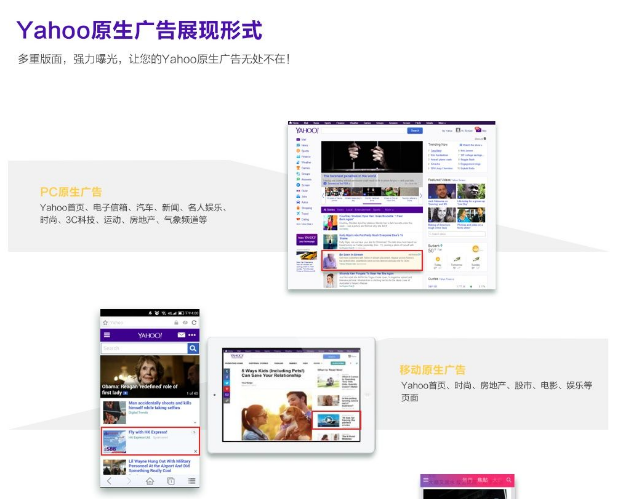Open the HK Express ad thumbnail image
The width and height of the screenshot is (619, 499).
click(114, 441)
